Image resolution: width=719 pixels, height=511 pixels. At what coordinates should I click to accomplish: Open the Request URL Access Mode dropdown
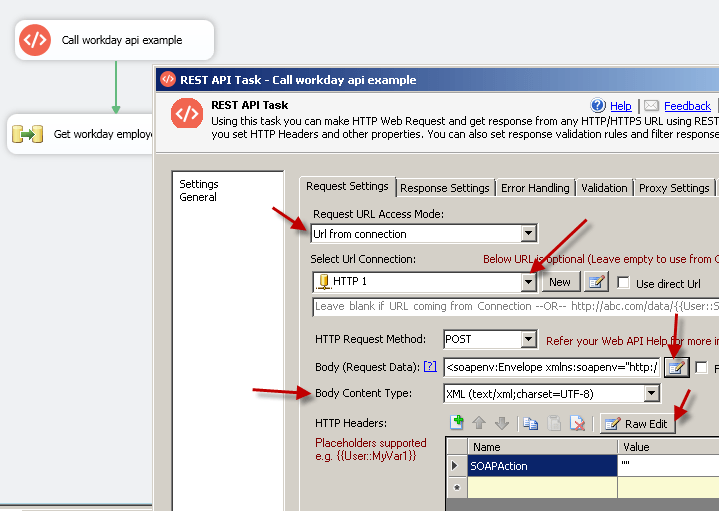(528, 233)
